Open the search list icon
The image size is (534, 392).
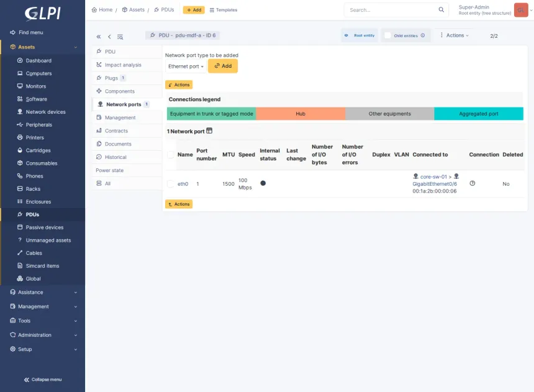click(120, 37)
